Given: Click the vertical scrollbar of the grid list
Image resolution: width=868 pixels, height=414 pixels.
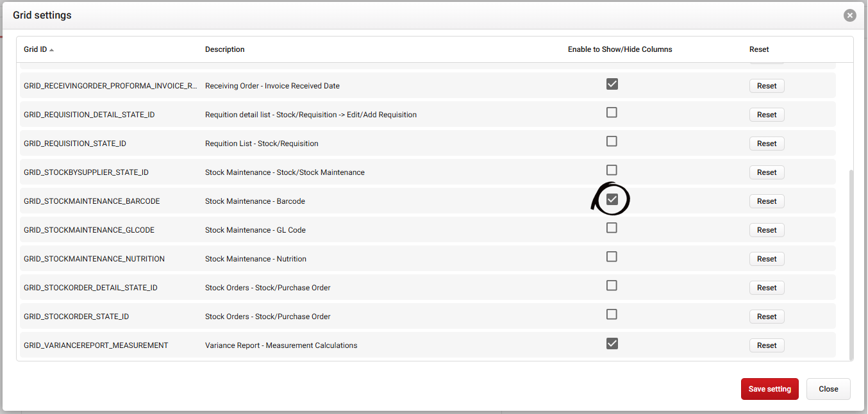Looking at the screenshot, I should [x=851, y=263].
